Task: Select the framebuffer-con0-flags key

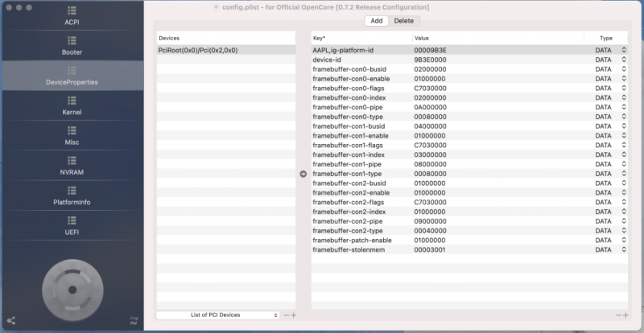Action: [x=349, y=88]
